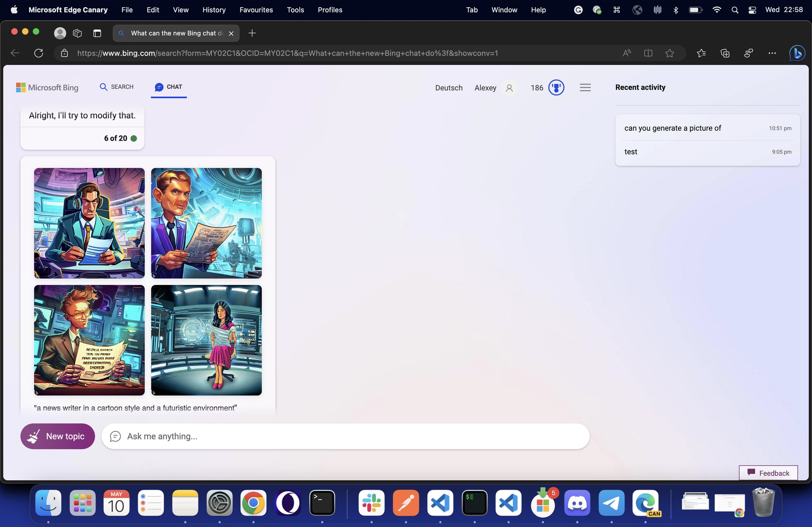
Task: Open Terminal from the dock
Action: [322, 503]
